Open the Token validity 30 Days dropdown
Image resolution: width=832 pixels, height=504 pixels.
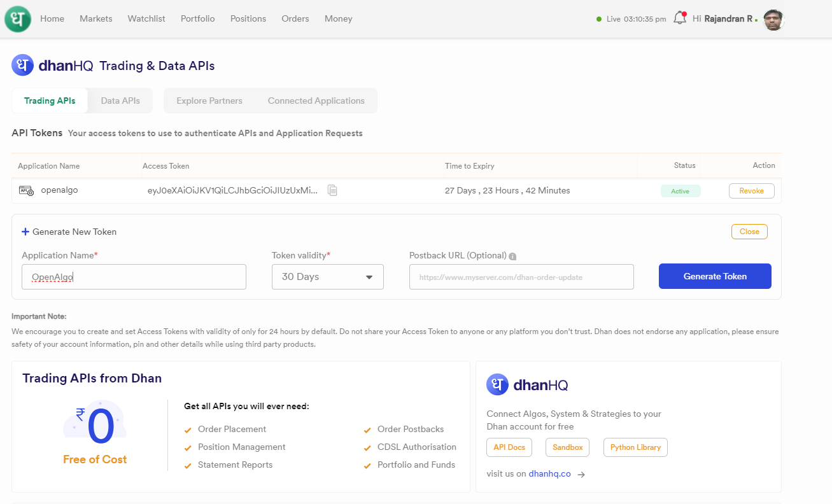[x=328, y=277]
